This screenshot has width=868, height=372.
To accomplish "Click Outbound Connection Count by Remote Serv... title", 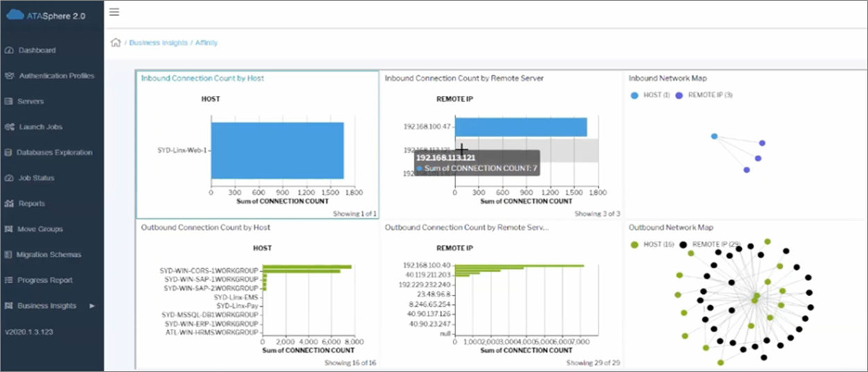I will [467, 227].
